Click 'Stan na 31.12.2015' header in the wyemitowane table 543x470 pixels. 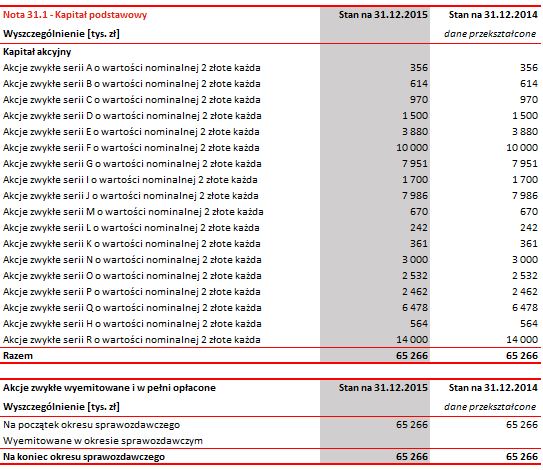(x=383, y=388)
